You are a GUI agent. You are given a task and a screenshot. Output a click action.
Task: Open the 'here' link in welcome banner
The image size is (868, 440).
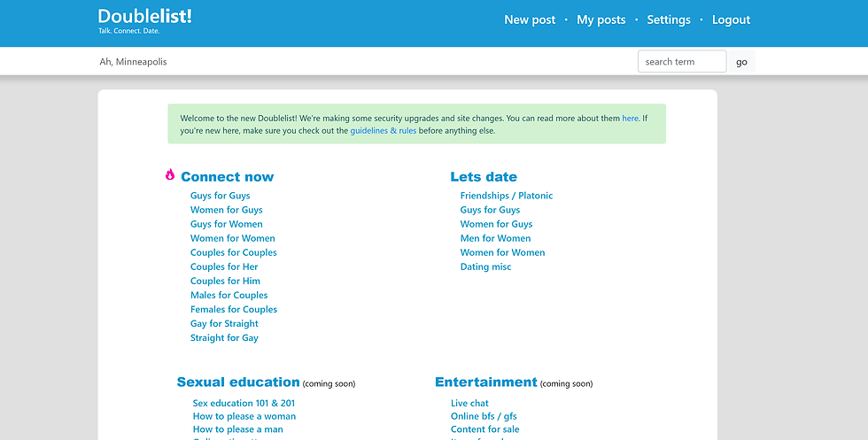click(630, 118)
